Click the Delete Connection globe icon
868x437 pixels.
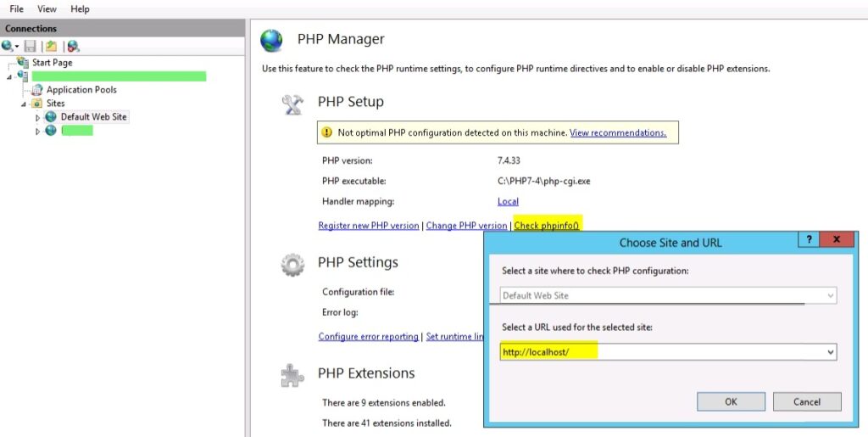(73, 47)
